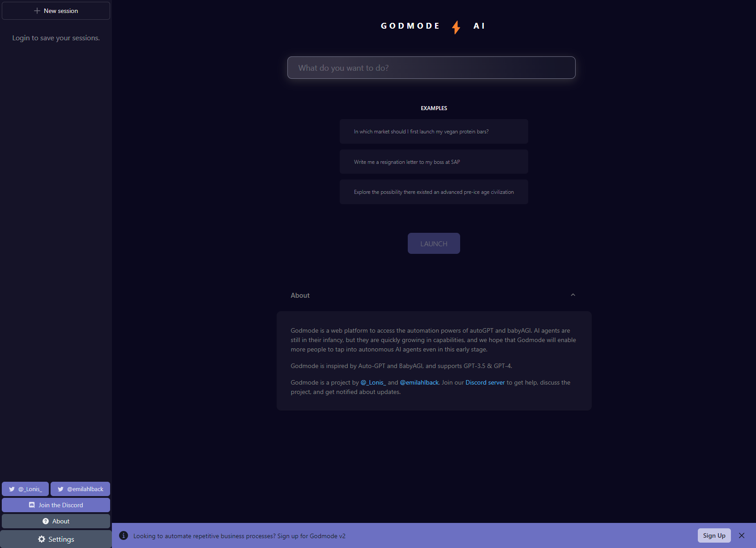Click the EXAMPLES heading

point(434,108)
